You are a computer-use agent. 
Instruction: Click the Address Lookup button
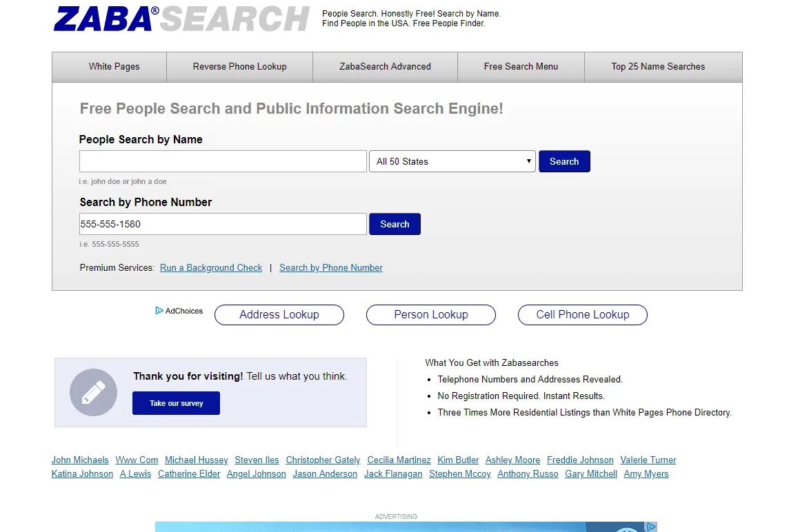click(x=279, y=315)
